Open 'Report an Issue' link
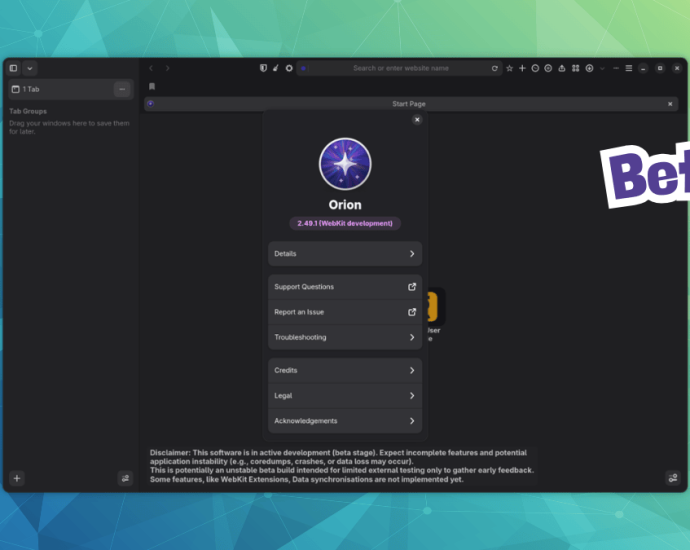Viewport: 690px width, 550px height. (x=345, y=312)
